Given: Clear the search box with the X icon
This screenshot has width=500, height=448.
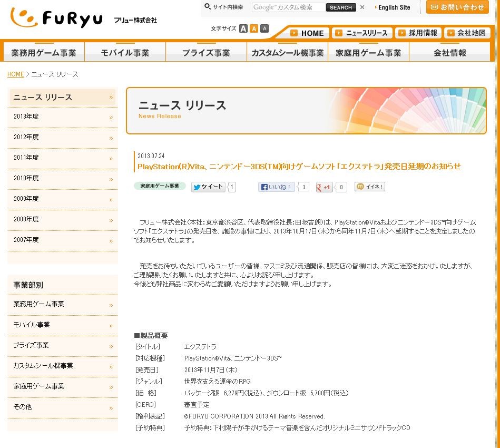Looking at the screenshot, I should [x=362, y=7].
